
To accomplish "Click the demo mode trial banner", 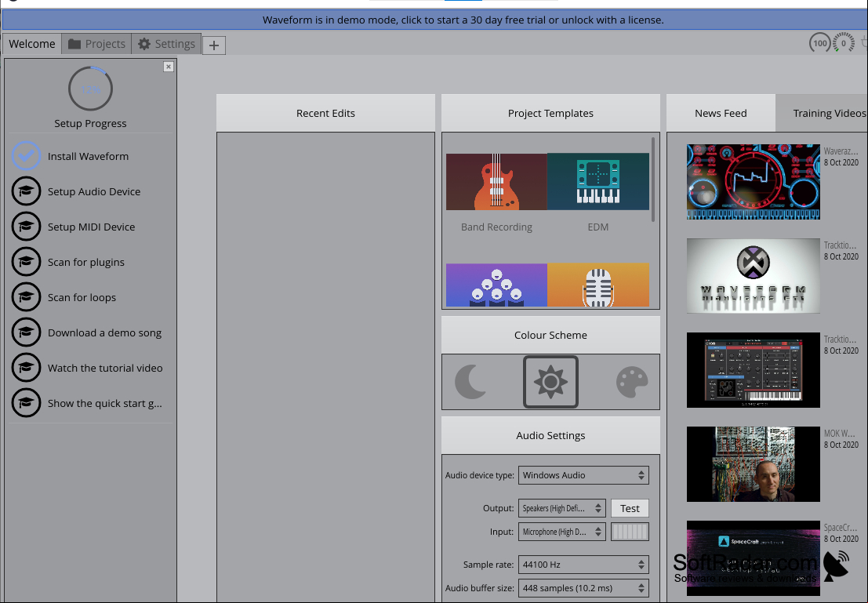I will coord(434,20).
